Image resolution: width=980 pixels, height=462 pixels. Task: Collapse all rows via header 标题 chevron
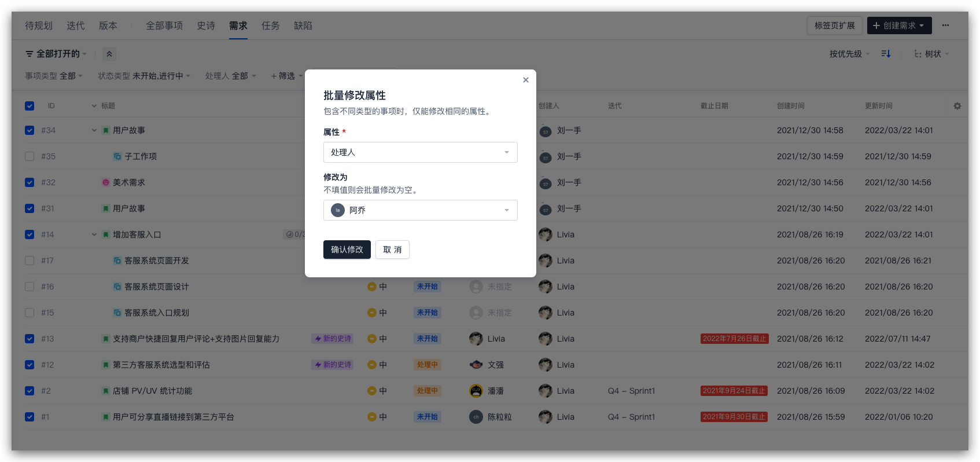[94, 106]
